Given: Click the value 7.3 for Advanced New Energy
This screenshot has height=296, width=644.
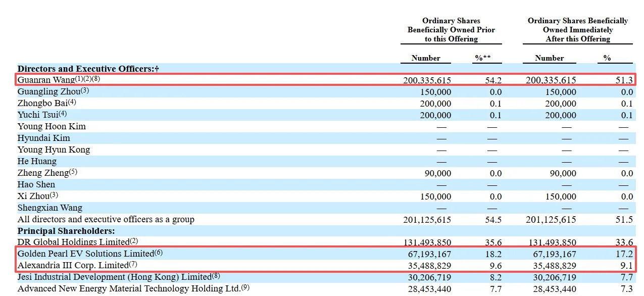Looking at the screenshot, I should click(627, 289).
